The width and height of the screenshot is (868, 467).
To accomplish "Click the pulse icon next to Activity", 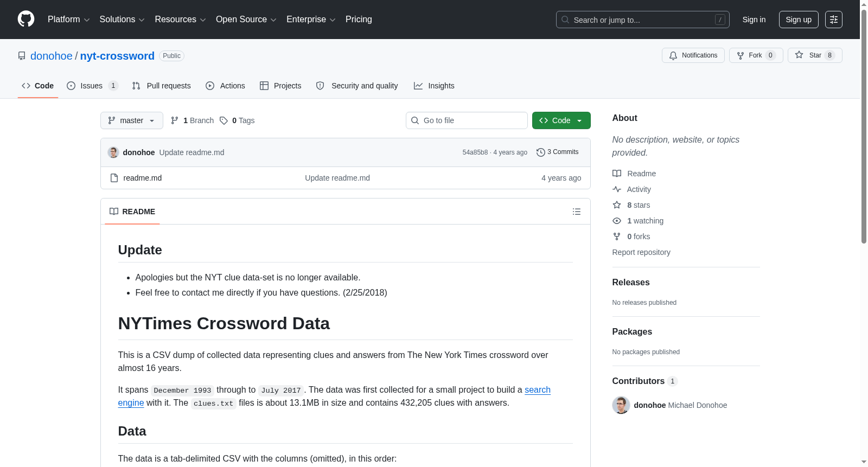I will click(617, 189).
